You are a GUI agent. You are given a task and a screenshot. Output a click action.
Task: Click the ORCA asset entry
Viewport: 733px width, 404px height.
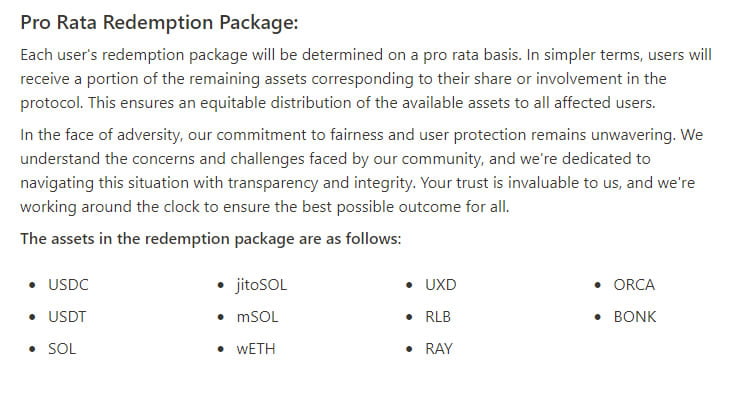[634, 285]
